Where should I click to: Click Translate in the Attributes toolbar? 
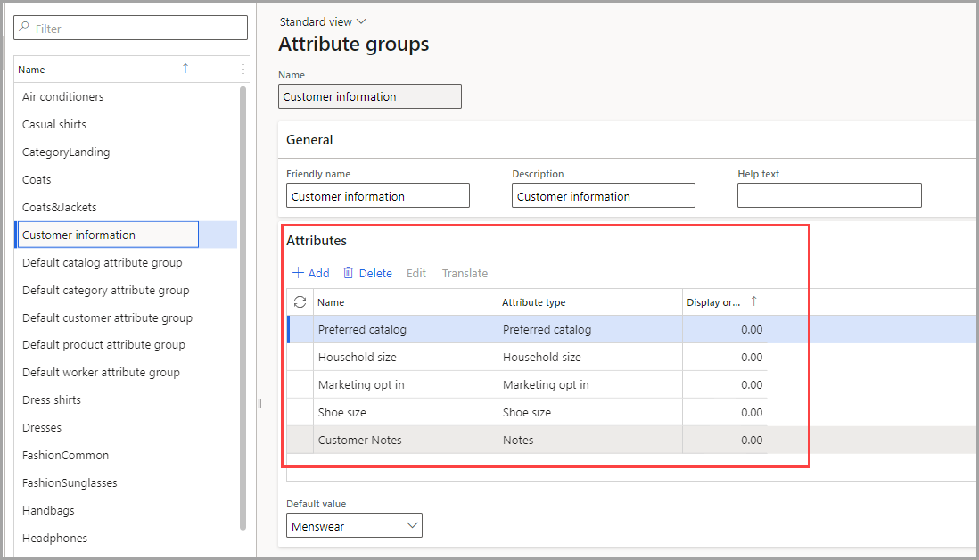(465, 273)
